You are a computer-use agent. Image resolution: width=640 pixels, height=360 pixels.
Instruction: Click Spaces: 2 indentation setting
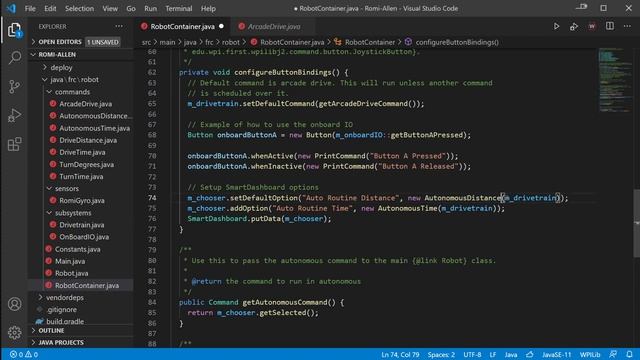pos(441,354)
